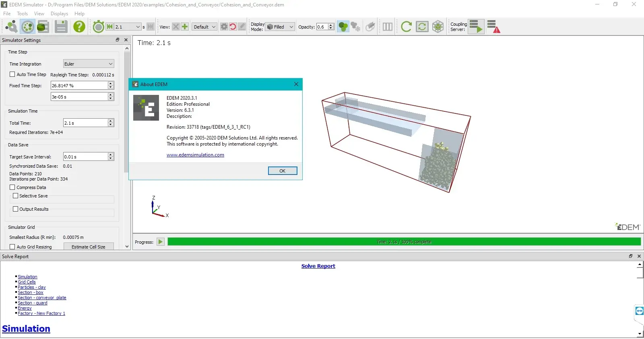This screenshot has height=339, width=644.
Task: Click the green simulation progress bar
Action: [404, 242]
